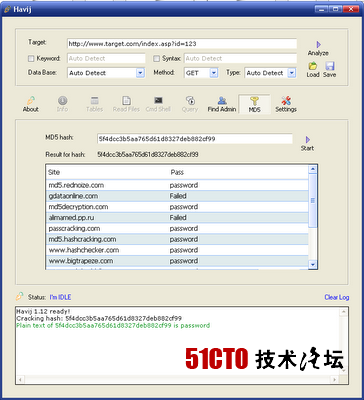Minimize the Havij window
This screenshot has height=400, width=364.
pos(321,9)
